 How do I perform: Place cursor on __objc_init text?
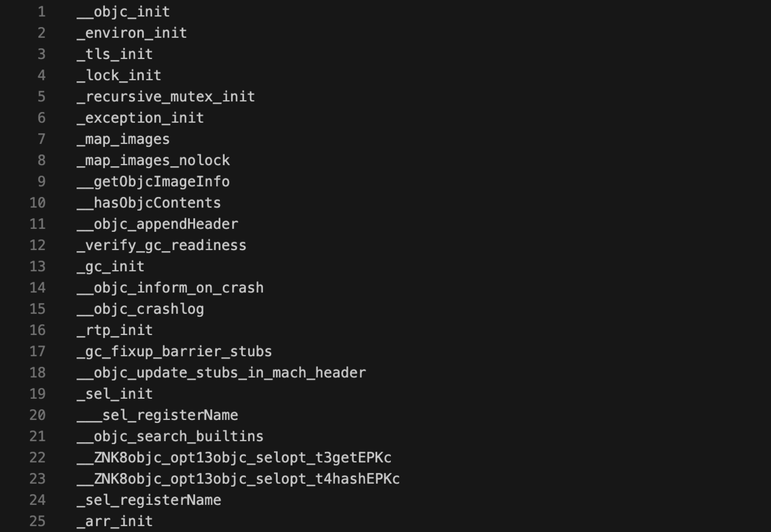(x=123, y=11)
